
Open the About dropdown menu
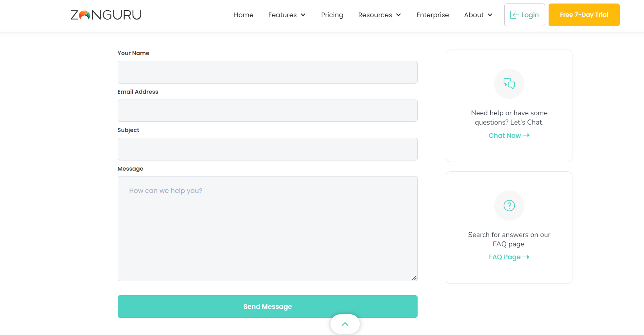click(x=478, y=15)
